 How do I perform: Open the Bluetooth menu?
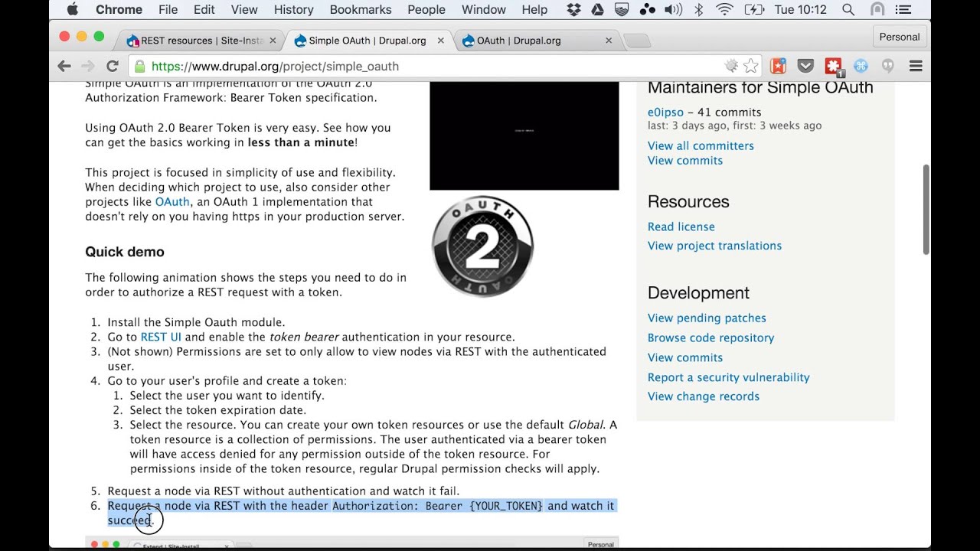[698, 9]
